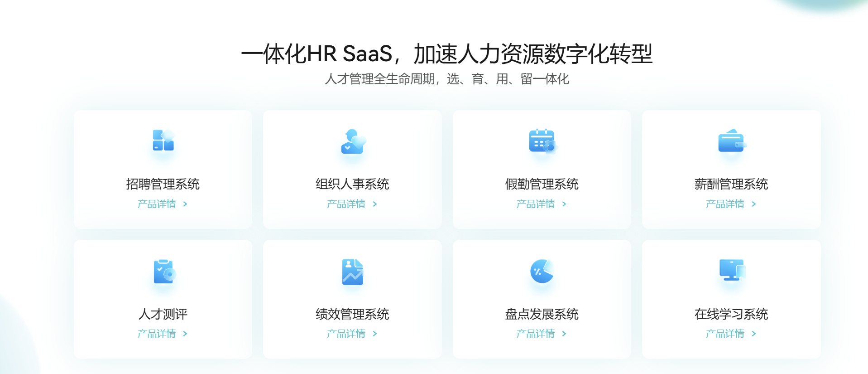868x374 pixels.
Task: Click the 组织人事系统 person icon
Action: pyautogui.click(x=353, y=141)
